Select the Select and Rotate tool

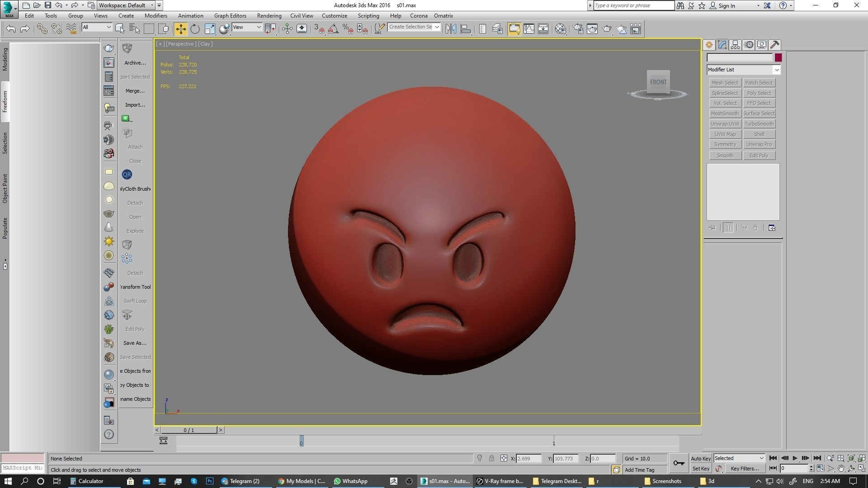(x=195, y=29)
